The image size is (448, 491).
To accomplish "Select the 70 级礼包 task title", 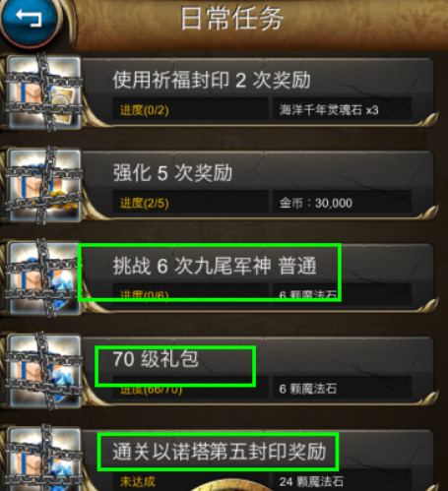I will (156, 359).
